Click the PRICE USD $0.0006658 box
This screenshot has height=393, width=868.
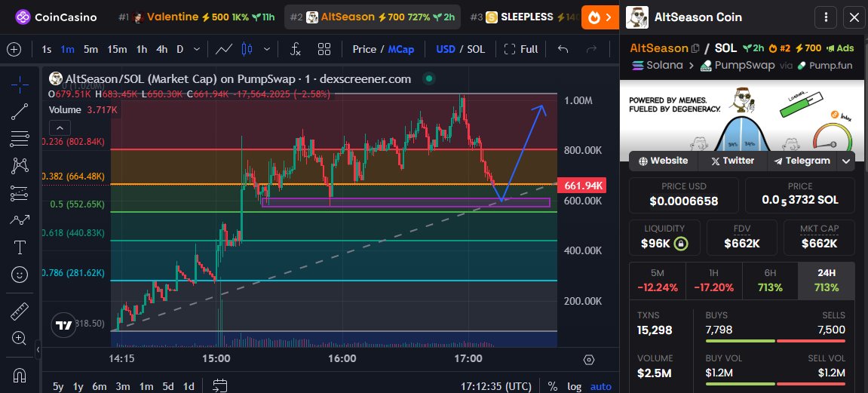tap(684, 195)
